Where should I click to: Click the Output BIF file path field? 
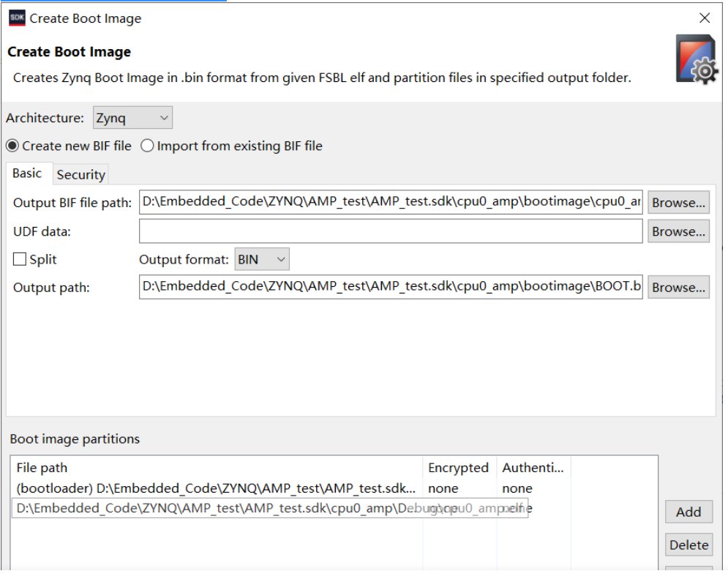(391, 203)
